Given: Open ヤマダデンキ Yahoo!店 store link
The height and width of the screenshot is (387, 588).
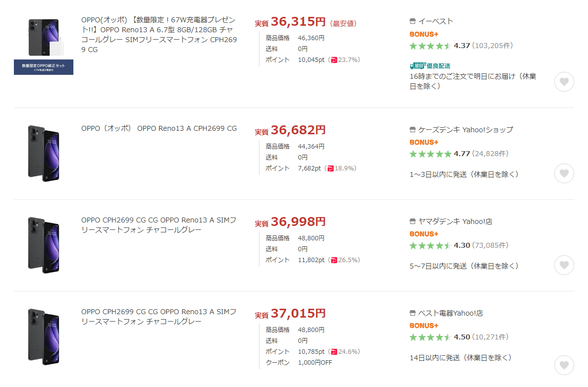Looking at the screenshot, I should click(x=455, y=221).
